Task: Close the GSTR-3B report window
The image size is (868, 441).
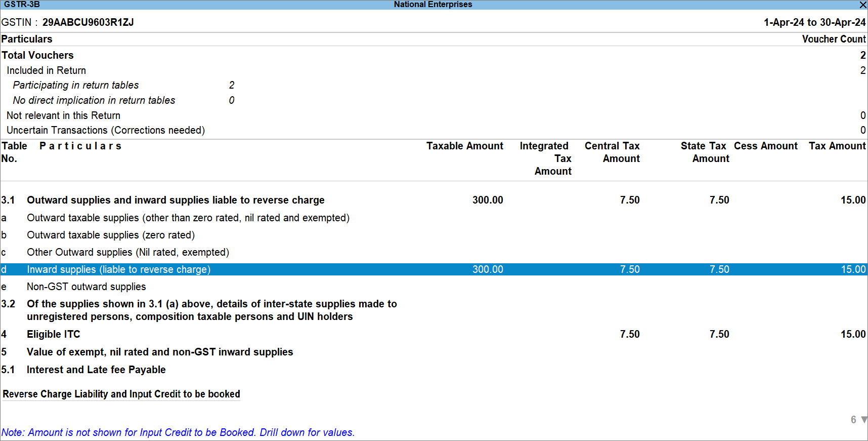Action: pyautogui.click(x=862, y=5)
